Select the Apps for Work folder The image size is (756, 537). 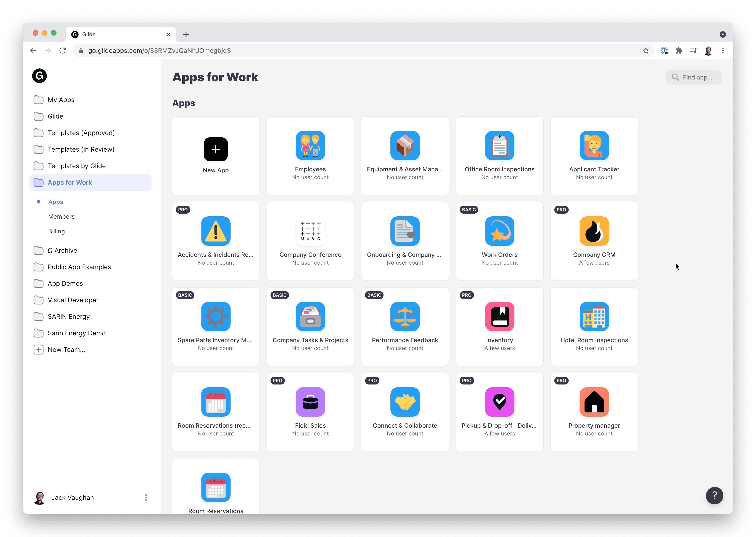pyautogui.click(x=70, y=182)
